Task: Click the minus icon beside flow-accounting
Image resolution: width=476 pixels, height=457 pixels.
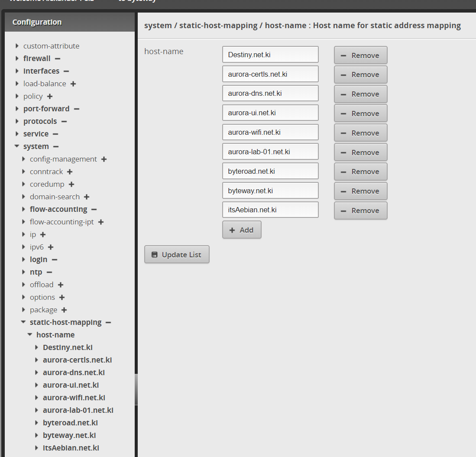Action: (x=94, y=209)
